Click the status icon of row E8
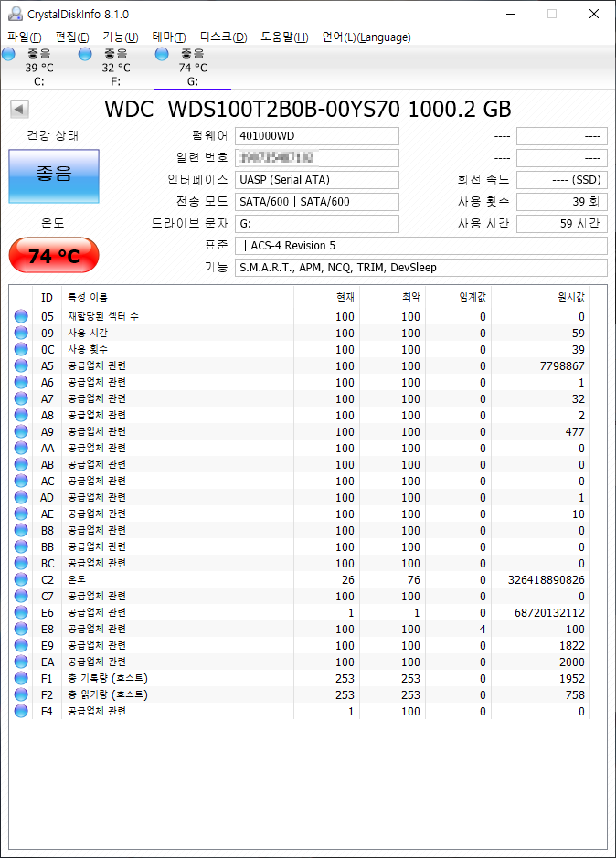 (x=21, y=628)
